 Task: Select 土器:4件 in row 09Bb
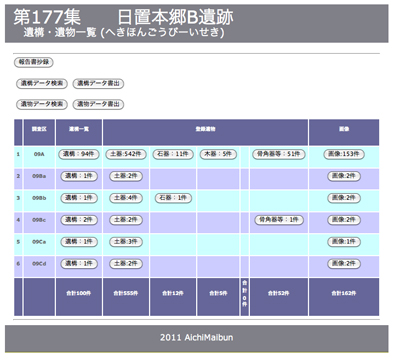click(126, 198)
